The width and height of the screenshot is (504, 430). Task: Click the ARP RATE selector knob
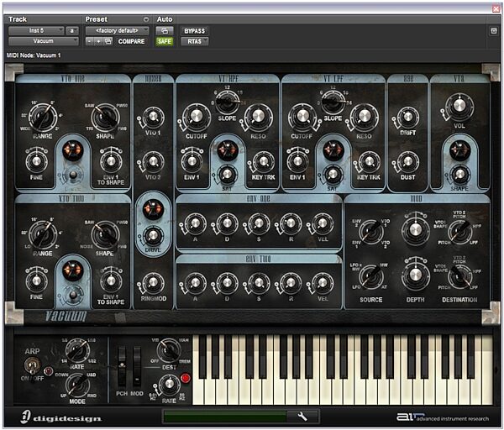[77, 350]
